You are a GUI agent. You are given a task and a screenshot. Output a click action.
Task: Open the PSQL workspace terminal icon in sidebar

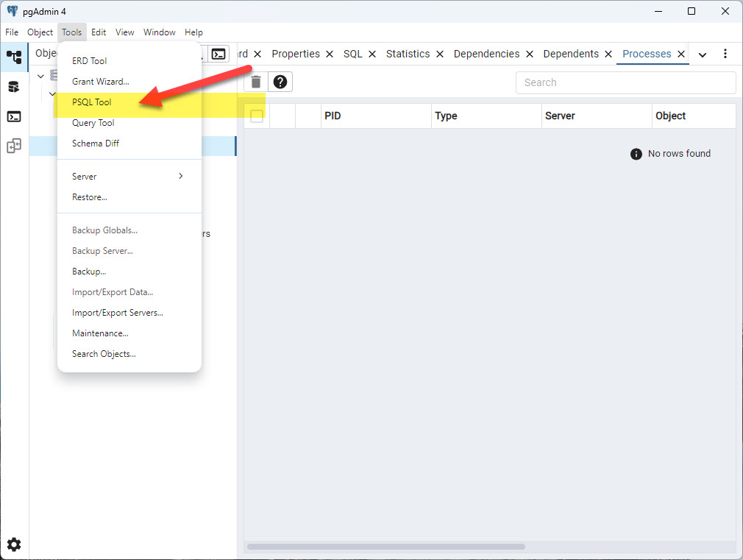point(14,116)
